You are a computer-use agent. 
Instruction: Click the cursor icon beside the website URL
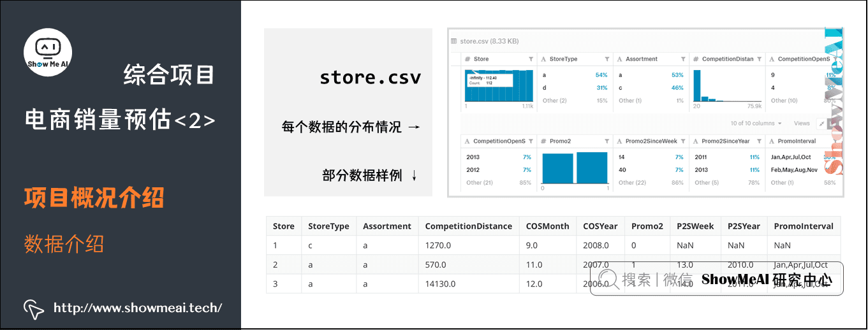coord(33,308)
